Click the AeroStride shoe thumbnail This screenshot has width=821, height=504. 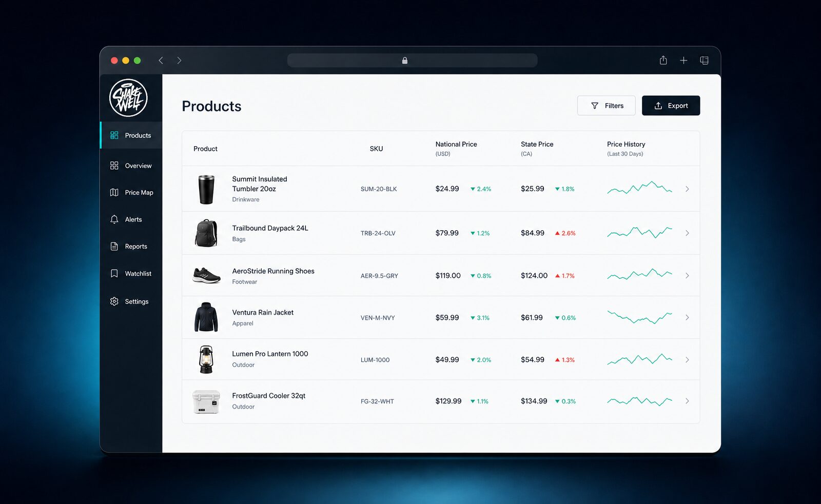pos(206,276)
